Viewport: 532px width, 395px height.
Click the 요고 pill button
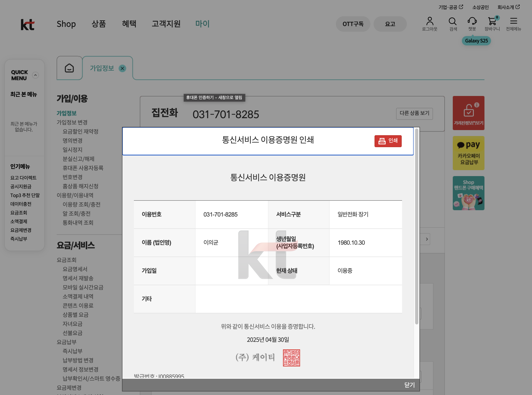pos(390,24)
